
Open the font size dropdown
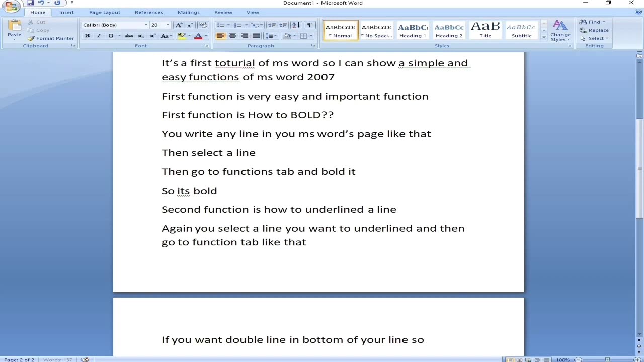pos(168,25)
